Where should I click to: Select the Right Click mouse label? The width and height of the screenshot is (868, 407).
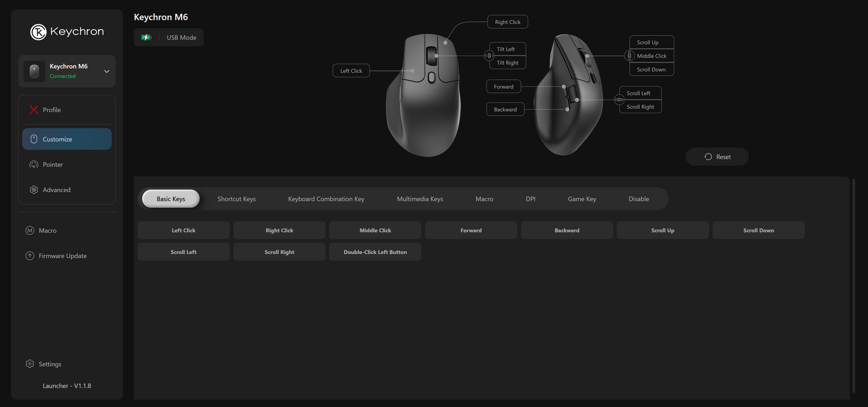pos(508,22)
